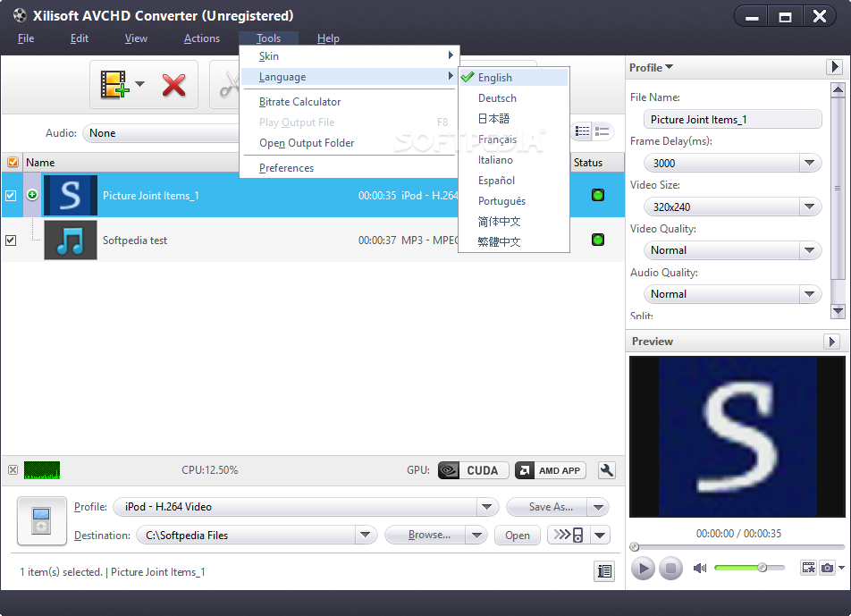Click the Save As... button
Screen dimensions: 851x616
[547, 507]
